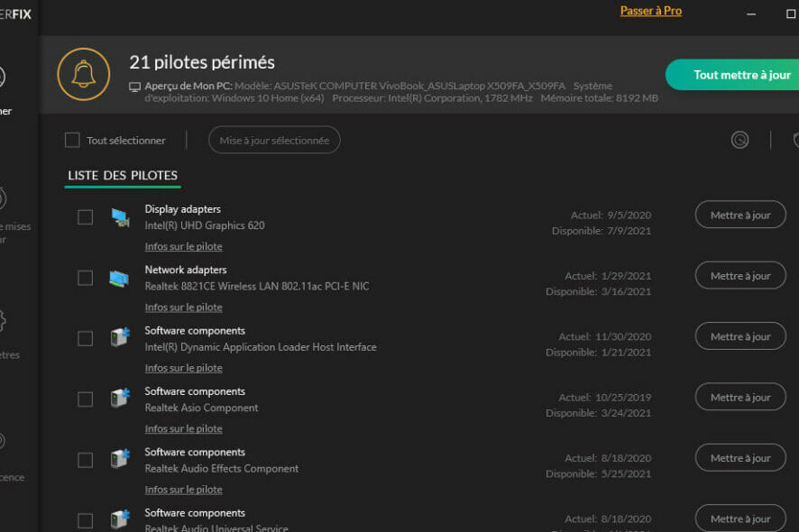Click the Display adapters category title
The image size is (799, 532).
click(x=182, y=209)
